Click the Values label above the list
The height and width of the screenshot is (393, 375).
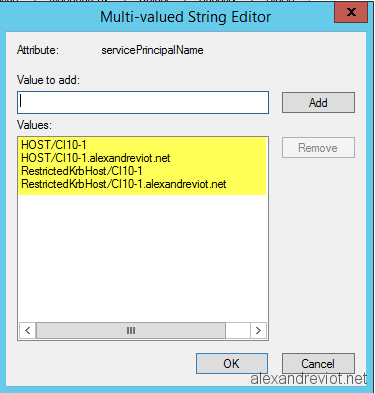click(34, 125)
